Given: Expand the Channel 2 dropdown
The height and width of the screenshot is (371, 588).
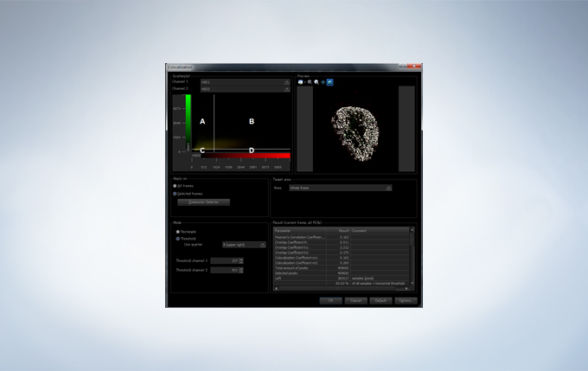Looking at the screenshot, I should (245, 89).
